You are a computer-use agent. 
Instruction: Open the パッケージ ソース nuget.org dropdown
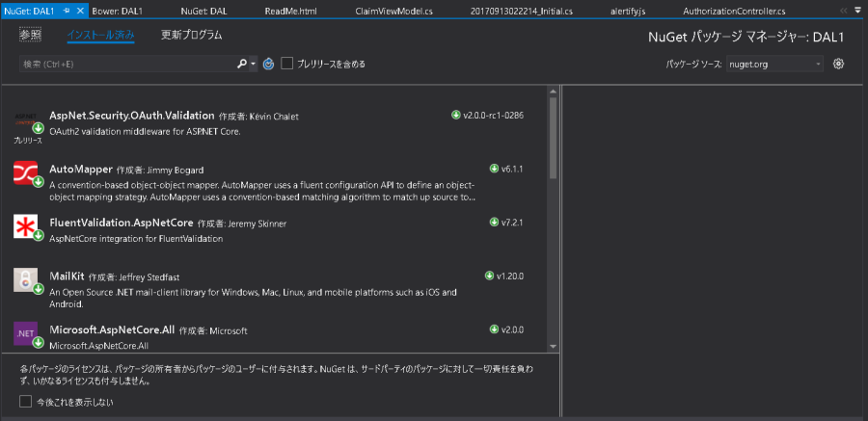(774, 65)
